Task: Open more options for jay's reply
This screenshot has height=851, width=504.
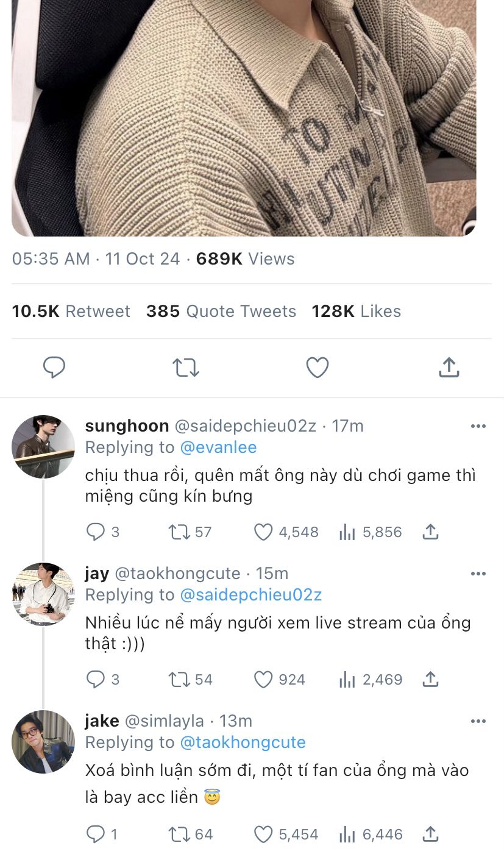Action: coord(478,574)
